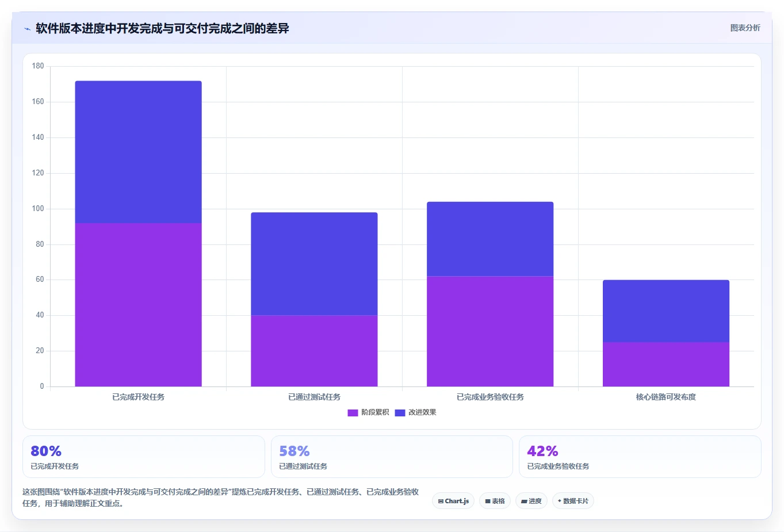Click the 0 y-axis value
784x532 pixels.
[x=42, y=386]
